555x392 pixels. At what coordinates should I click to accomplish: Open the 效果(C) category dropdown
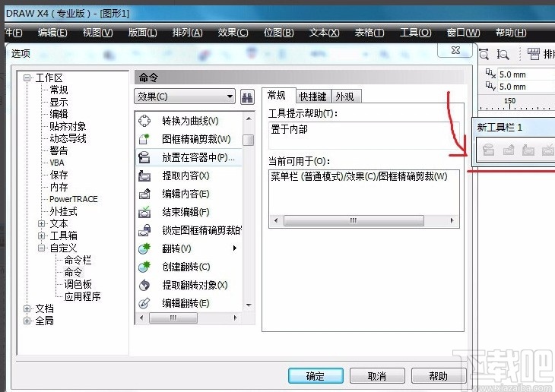185,96
